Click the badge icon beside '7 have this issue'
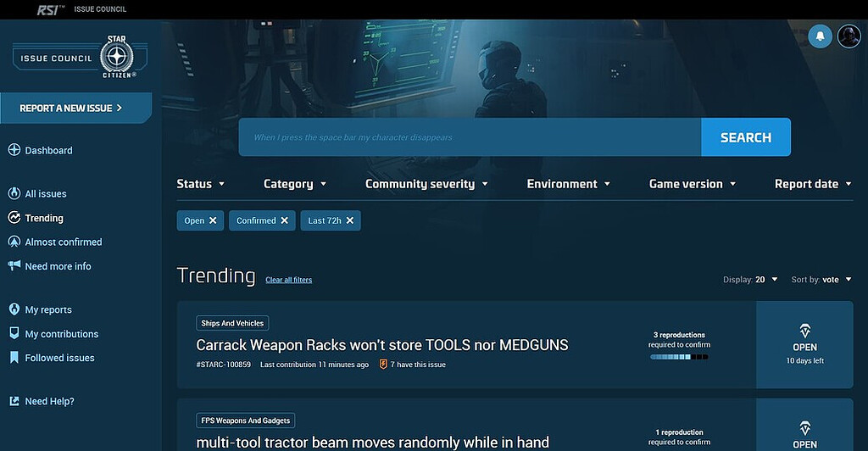 click(382, 365)
